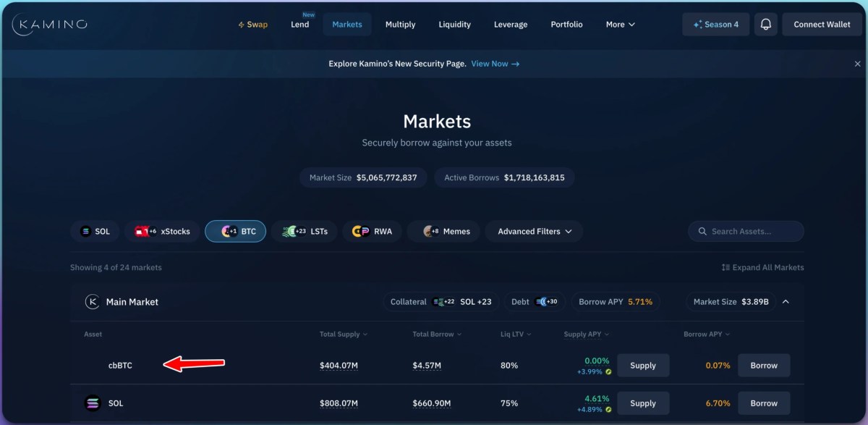The height and width of the screenshot is (425, 868).
Task: Click the 0.07% borrow APY value
Action: 718,366
